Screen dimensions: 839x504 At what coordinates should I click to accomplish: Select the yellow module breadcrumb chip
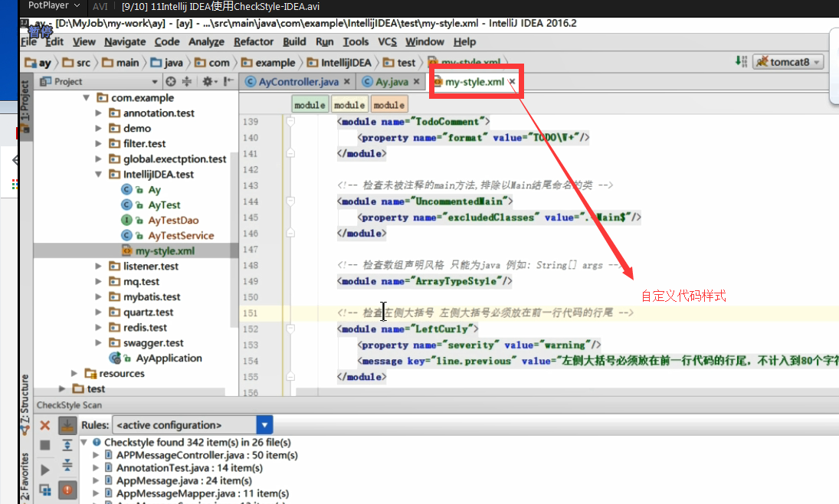coord(349,105)
